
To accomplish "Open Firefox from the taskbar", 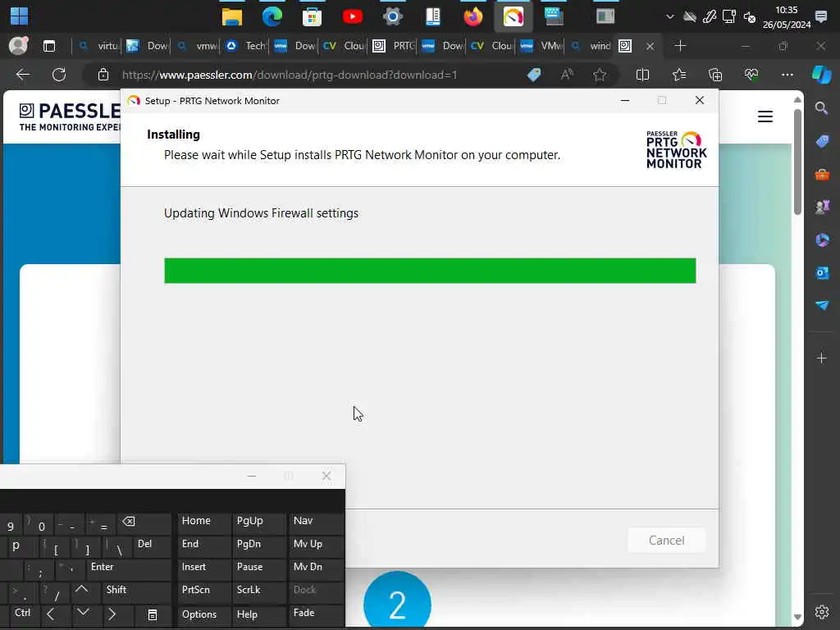I will (x=472, y=16).
